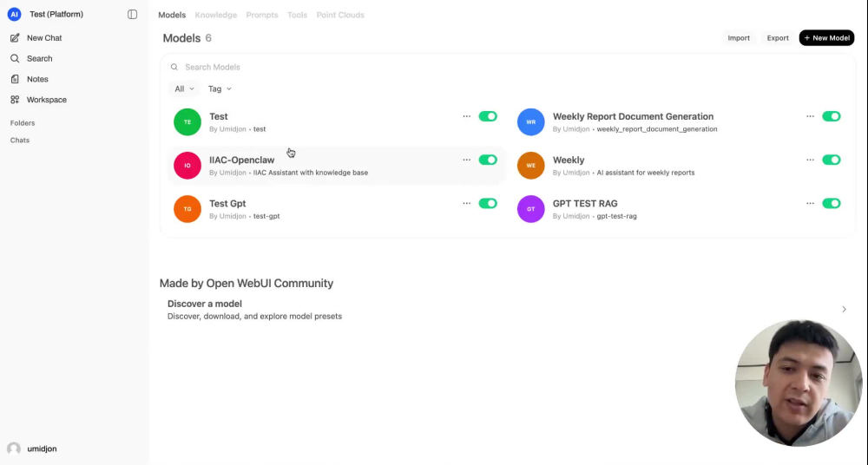
Task: Click the green TE avatar for Test
Action: pos(187,121)
